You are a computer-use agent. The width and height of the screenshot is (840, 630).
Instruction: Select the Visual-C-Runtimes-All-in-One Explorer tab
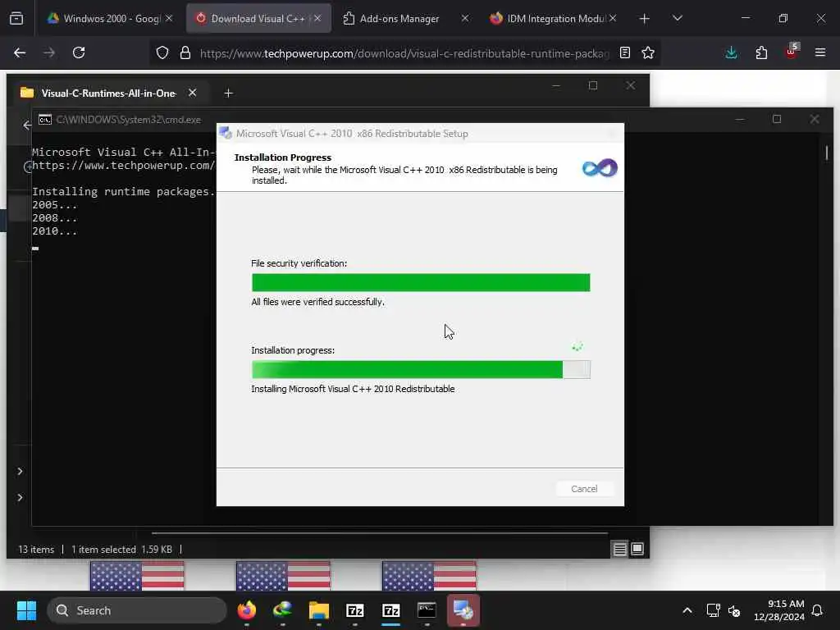click(109, 94)
